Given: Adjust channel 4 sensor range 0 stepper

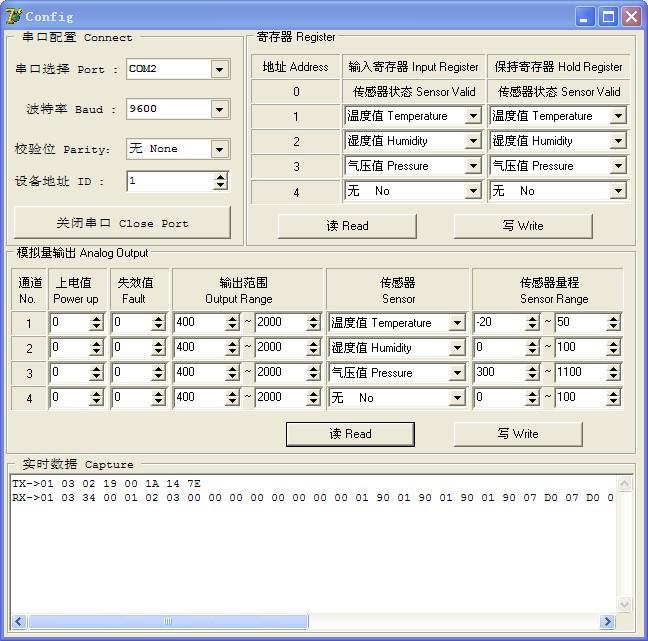Looking at the screenshot, I should click(533, 398).
